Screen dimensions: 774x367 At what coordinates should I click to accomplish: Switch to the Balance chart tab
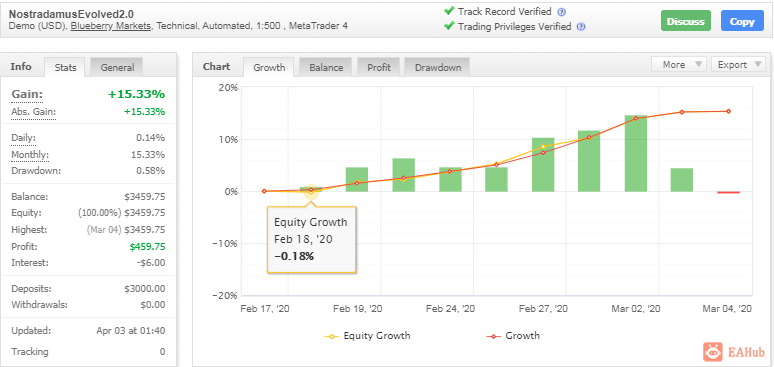coord(326,67)
